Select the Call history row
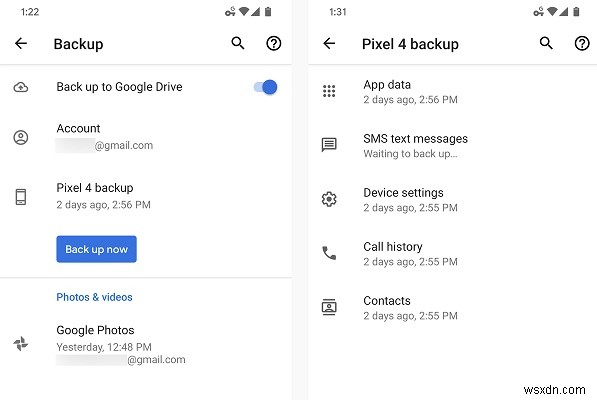 click(453, 253)
